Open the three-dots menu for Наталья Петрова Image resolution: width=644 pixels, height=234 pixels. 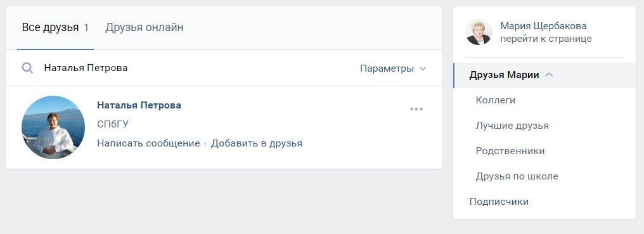click(416, 109)
